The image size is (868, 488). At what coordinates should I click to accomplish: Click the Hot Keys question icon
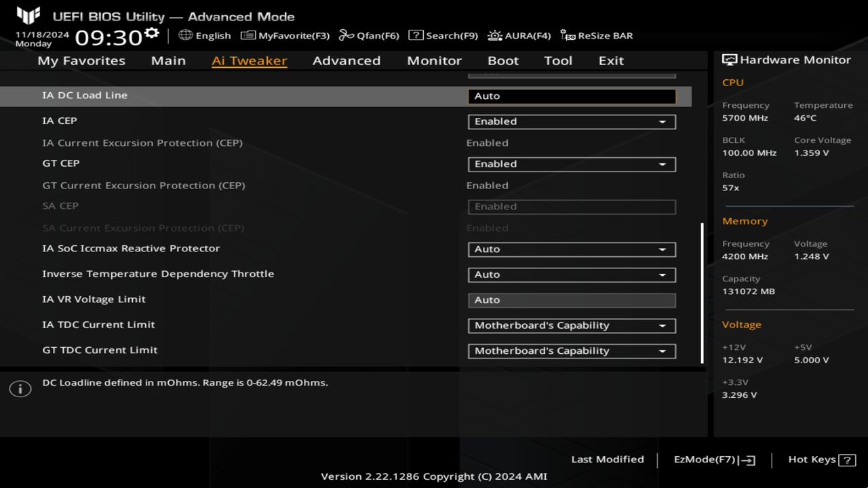(x=847, y=460)
